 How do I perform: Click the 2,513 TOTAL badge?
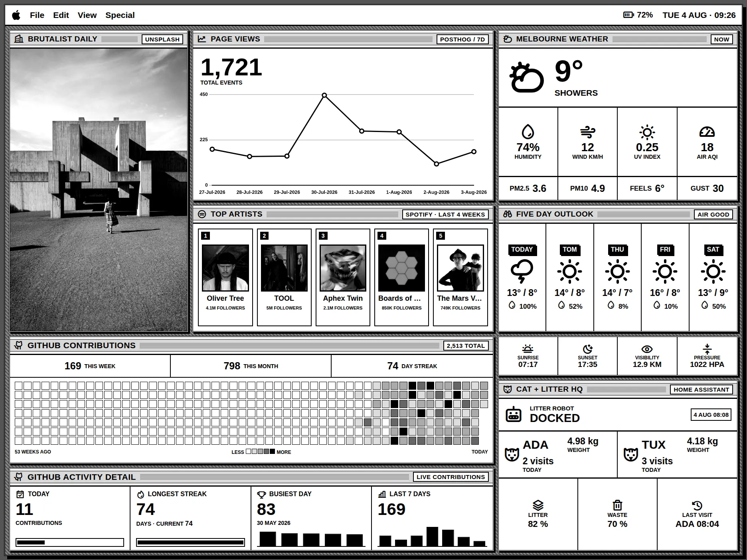(466, 346)
